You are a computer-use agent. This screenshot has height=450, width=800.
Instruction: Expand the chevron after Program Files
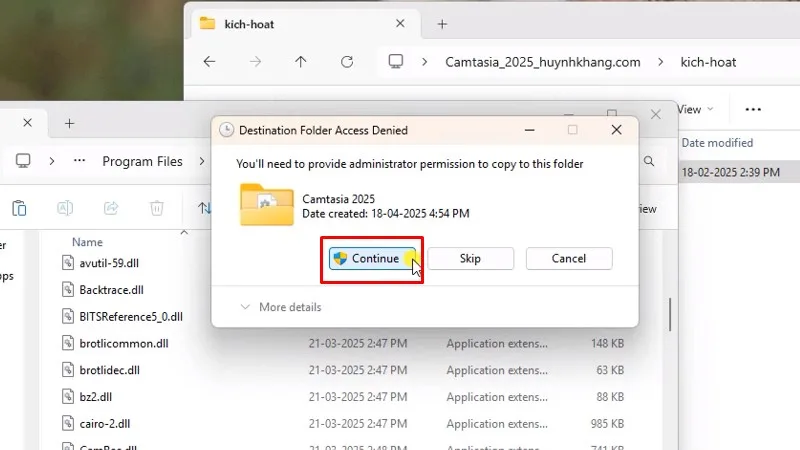202,161
